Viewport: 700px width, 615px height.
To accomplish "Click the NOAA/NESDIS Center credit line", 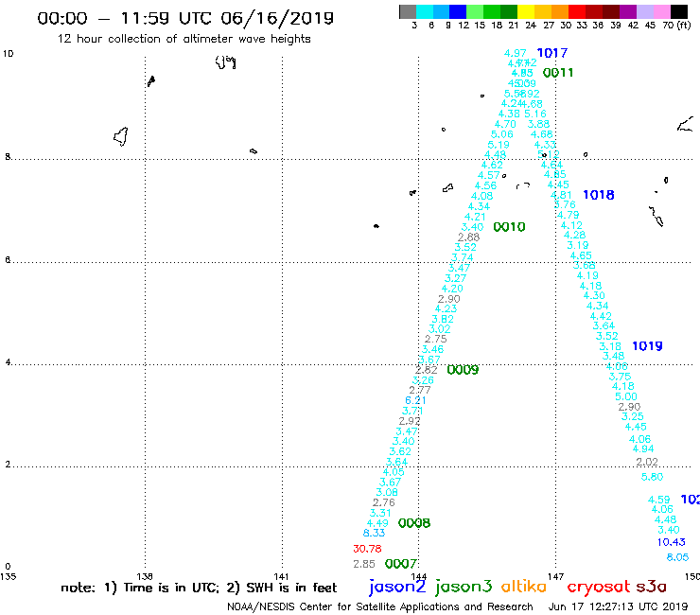I will pyautogui.click(x=380, y=606).
